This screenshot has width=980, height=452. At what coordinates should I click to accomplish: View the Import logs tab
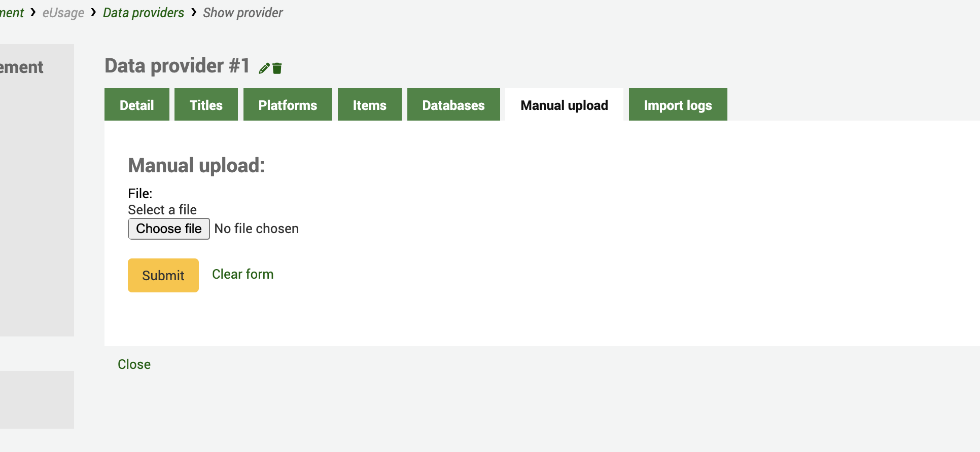tap(678, 105)
